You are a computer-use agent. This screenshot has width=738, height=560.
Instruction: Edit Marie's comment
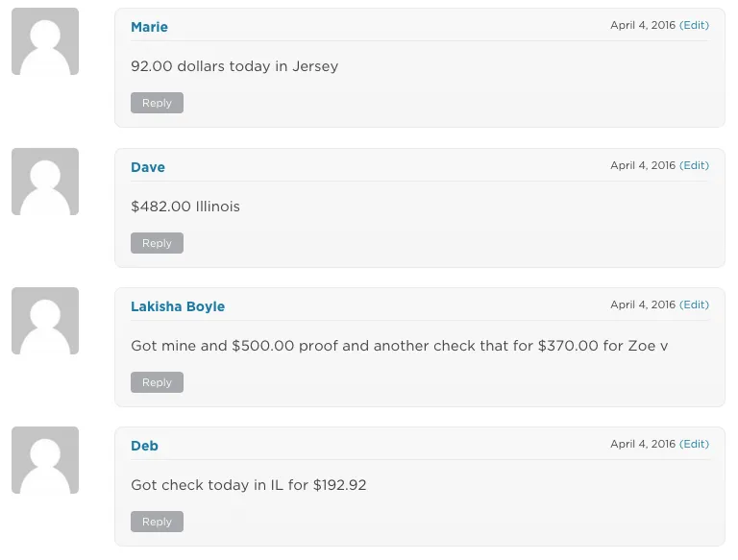tap(694, 26)
